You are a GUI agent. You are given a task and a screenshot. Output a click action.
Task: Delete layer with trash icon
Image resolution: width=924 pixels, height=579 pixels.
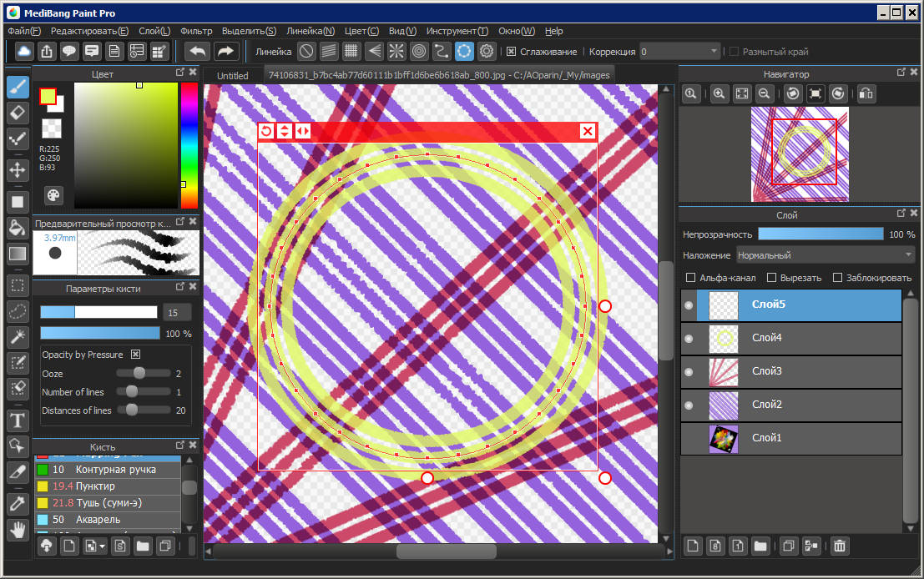coord(839,546)
